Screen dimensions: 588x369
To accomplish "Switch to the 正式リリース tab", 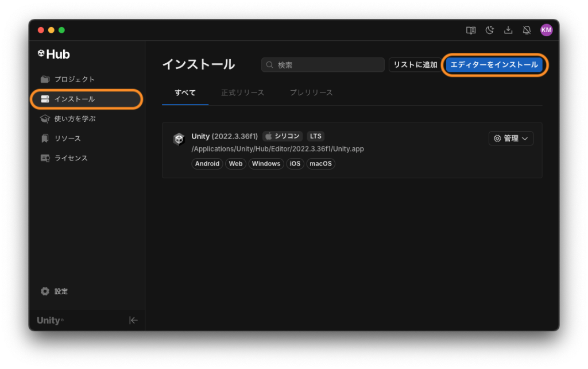I will 243,93.
